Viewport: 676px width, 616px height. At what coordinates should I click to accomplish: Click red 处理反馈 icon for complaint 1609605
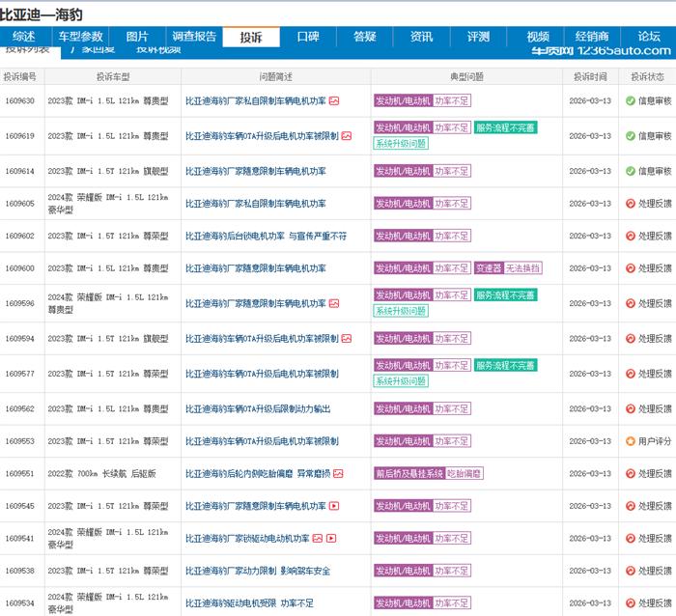point(630,204)
